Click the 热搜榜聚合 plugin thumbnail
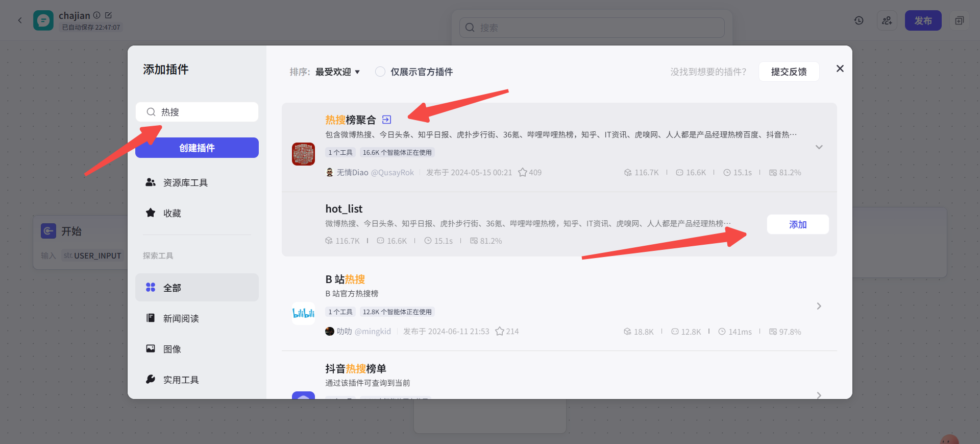This screenshot has width=980, height=444. pos(303,154)
